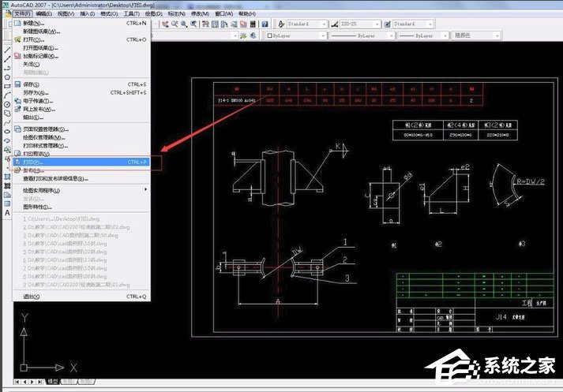Choose 另存为(A) in the File menu
This screenshot has height=392, width=563.
tap(81, 92)
